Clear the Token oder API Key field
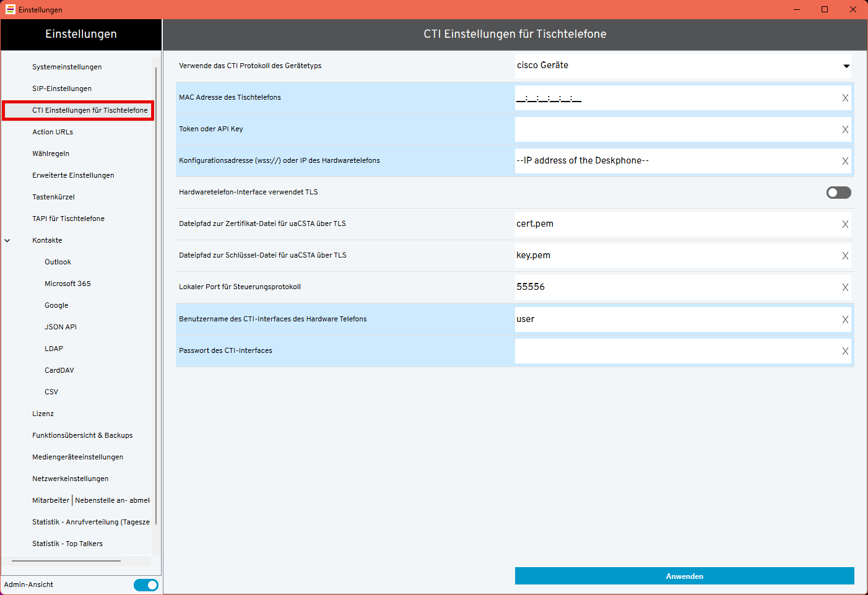The height and width of the screenshot is (595, 868). pos(845,129)
